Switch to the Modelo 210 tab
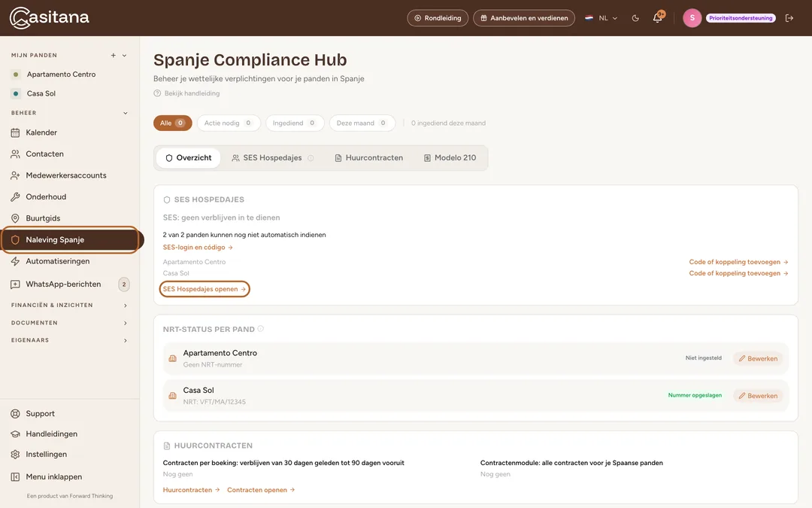 [x=450, y=157]
